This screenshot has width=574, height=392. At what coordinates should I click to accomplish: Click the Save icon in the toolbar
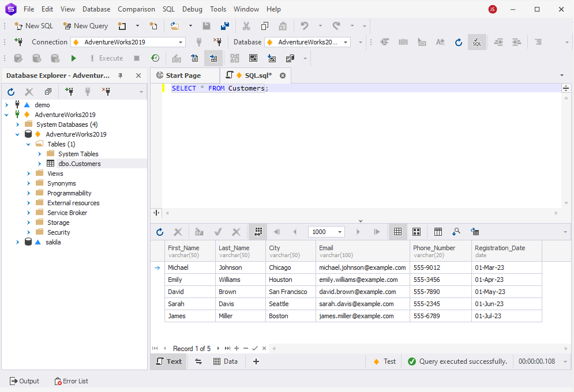(x=207, y=26)
